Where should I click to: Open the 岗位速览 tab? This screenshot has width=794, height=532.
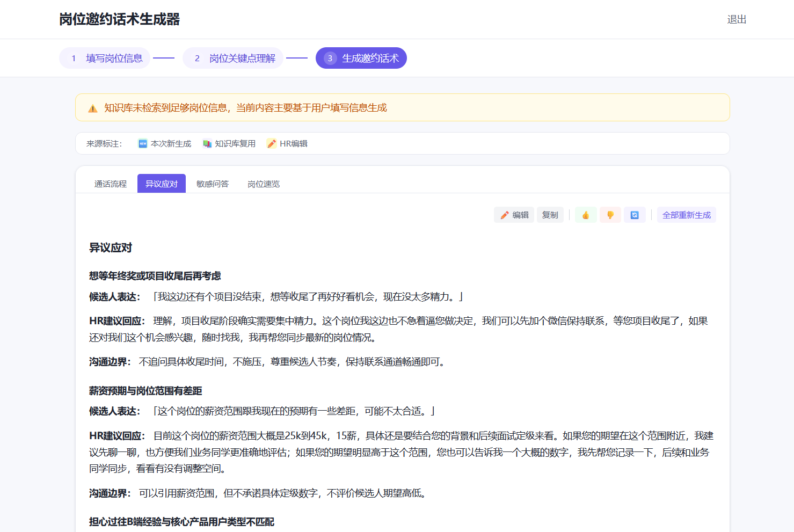point(264,184)
